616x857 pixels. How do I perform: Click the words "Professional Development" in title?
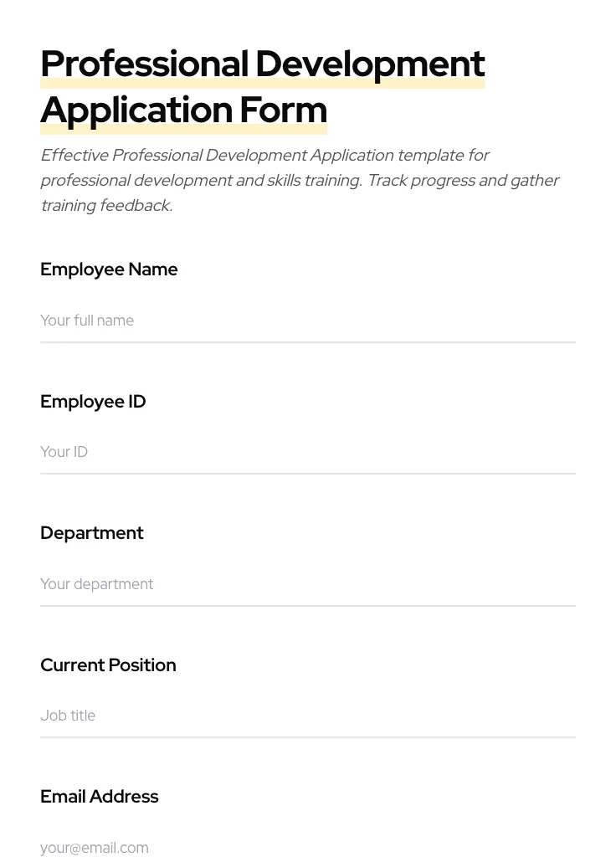point(263,63)
